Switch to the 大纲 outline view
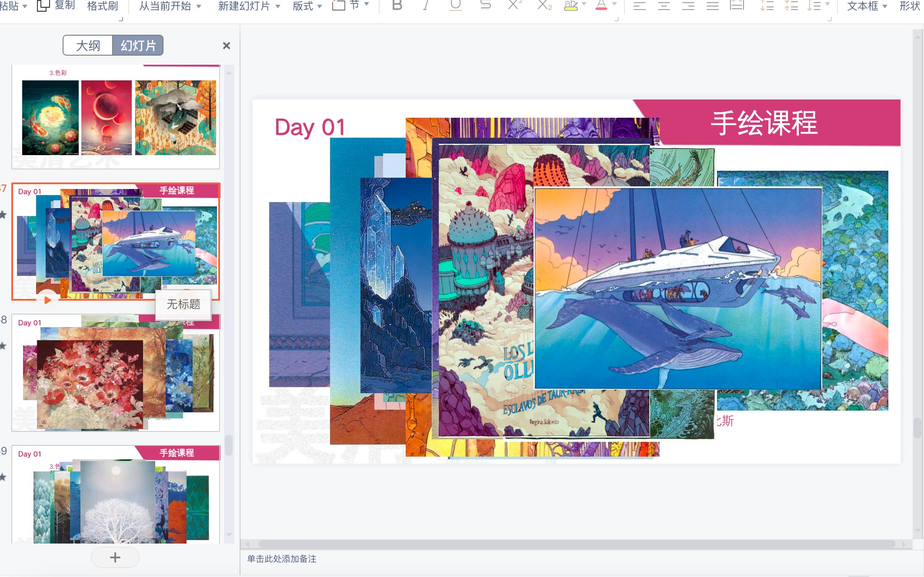 point(88,46)
